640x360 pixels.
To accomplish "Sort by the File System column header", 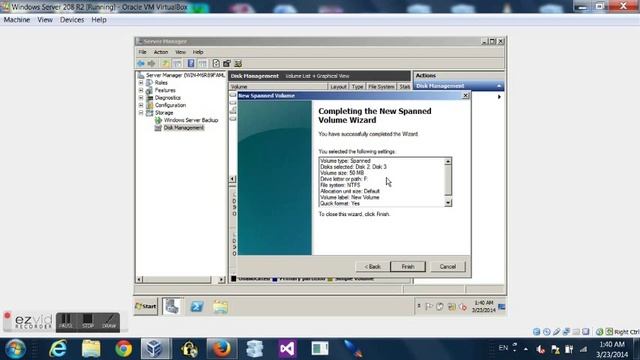I will coord(381,87).
